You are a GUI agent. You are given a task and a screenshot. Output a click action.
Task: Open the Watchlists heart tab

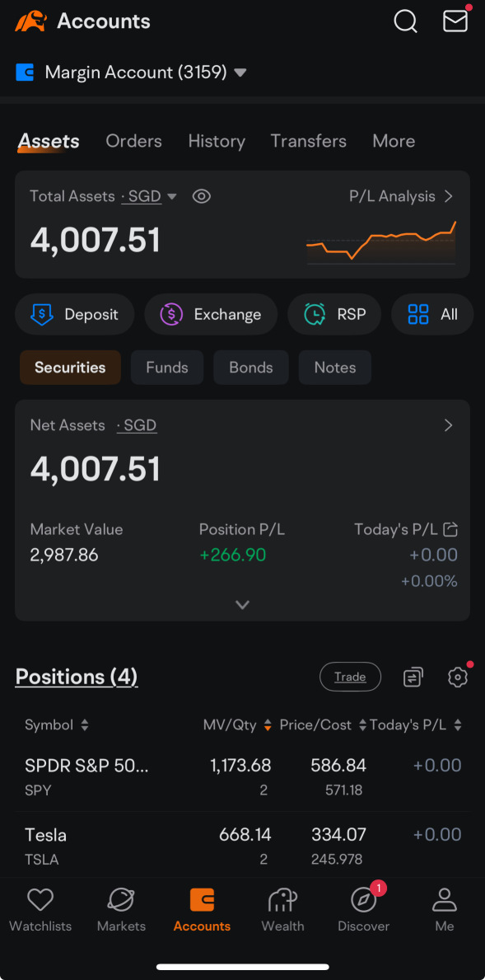tap(40, 910)
